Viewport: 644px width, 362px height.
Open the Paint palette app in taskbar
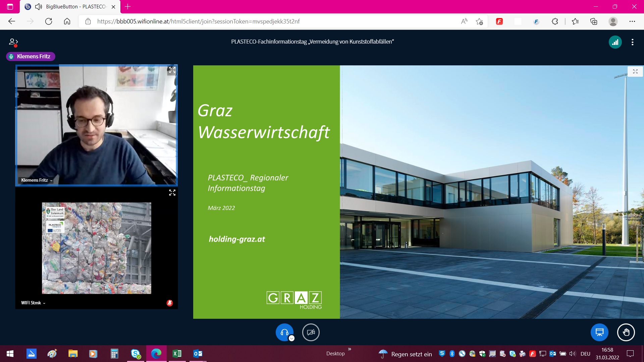(x=52, y=354)
